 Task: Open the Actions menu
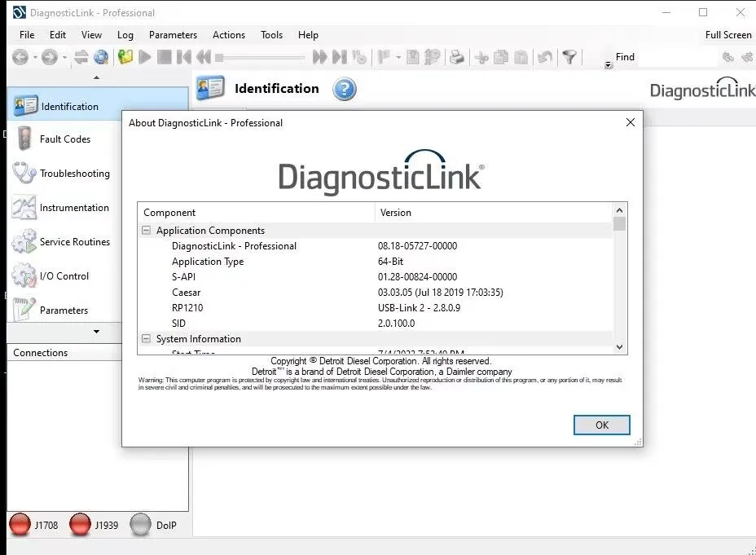[229, 35]
